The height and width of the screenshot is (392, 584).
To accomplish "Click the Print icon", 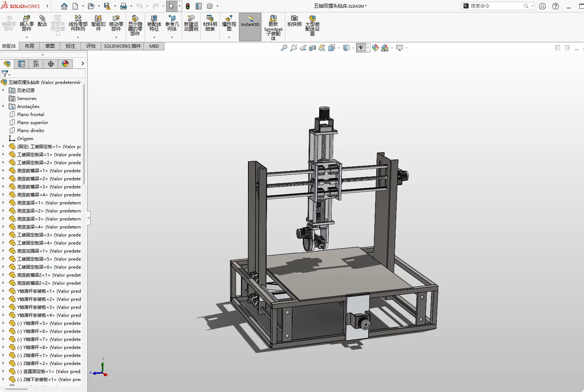I will click(123, 6).
